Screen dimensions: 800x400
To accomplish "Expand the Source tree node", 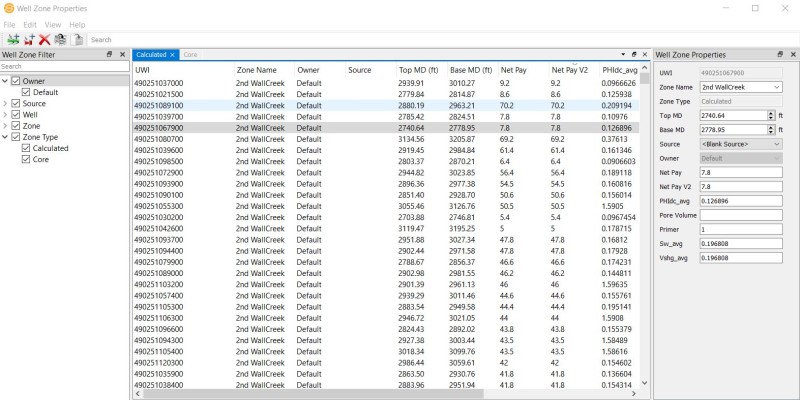I will [x=5, y=104].
